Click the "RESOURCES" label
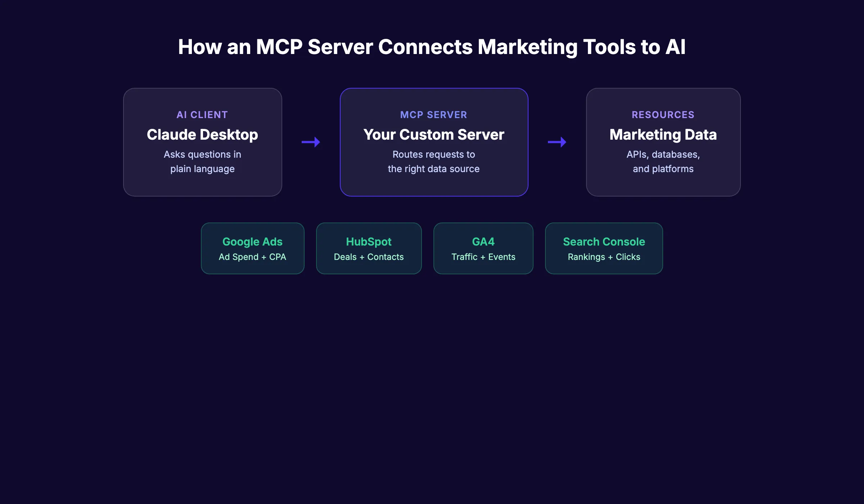864x504 pixels. 663,115
